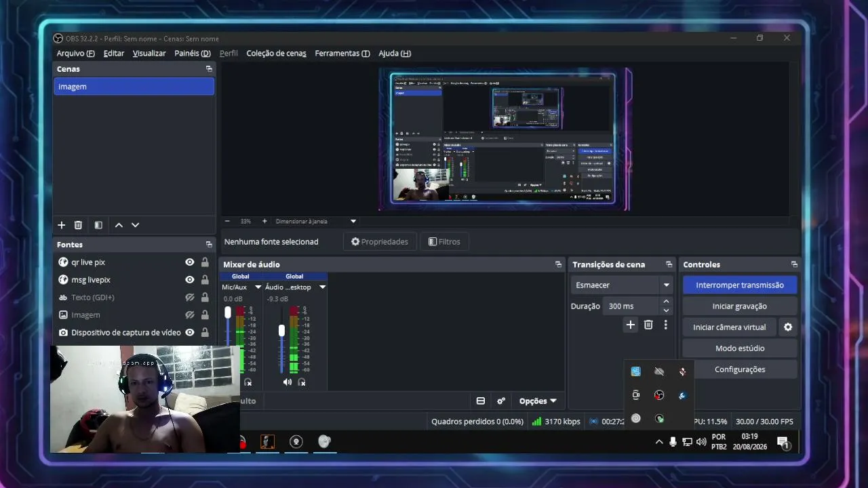Add a new scene with the plus icon in Cenas
This screenshot has width=868, height=488.
[61, 225]
